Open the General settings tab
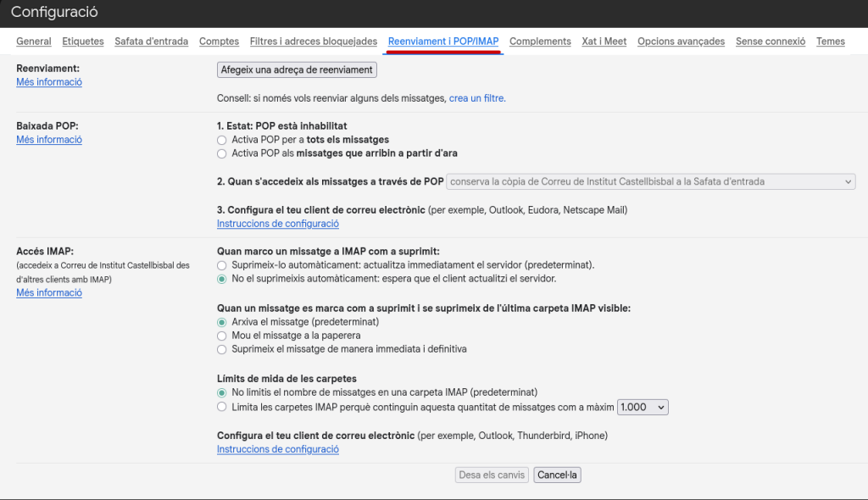The width and height of the screenshot is (868, 500). point(34,42)
